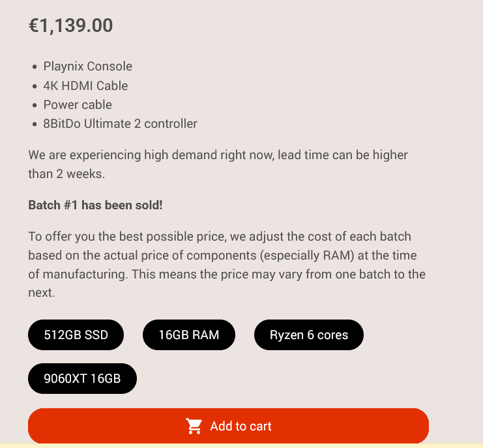The image size is (483, 448).
Task: Click the bullet dot before 8BitDo controller
Action: 34,124
